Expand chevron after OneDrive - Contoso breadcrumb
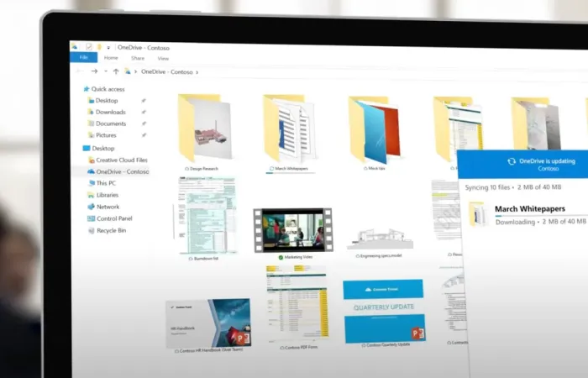 (197, 72)
